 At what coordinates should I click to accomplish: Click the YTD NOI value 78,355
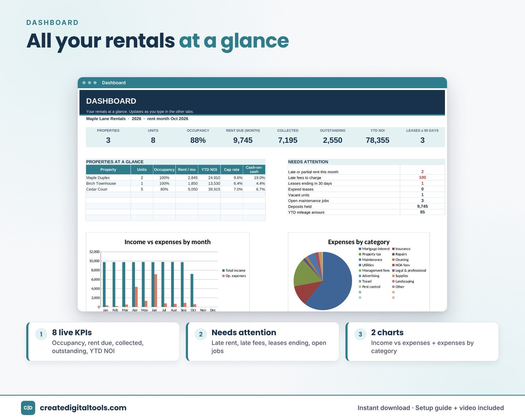click(x=377, y=140)
